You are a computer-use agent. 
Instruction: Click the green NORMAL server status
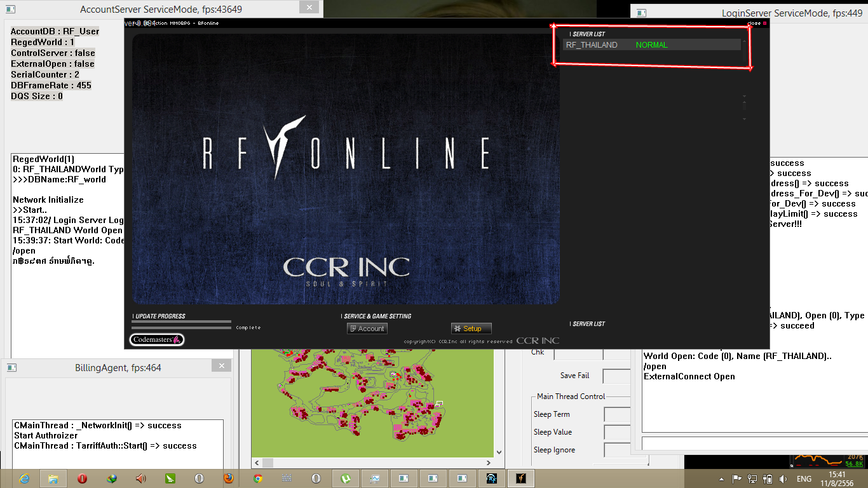(x=651, y=45)
